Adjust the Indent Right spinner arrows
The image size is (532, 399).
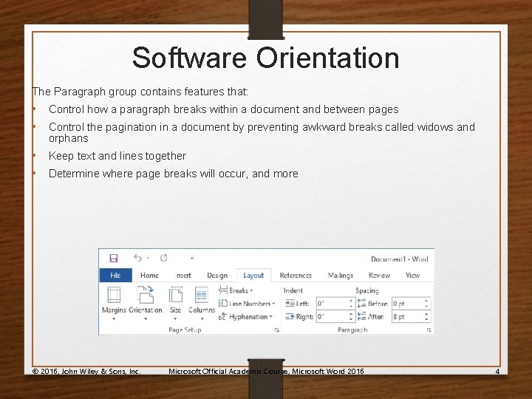(x=352, y=316)
